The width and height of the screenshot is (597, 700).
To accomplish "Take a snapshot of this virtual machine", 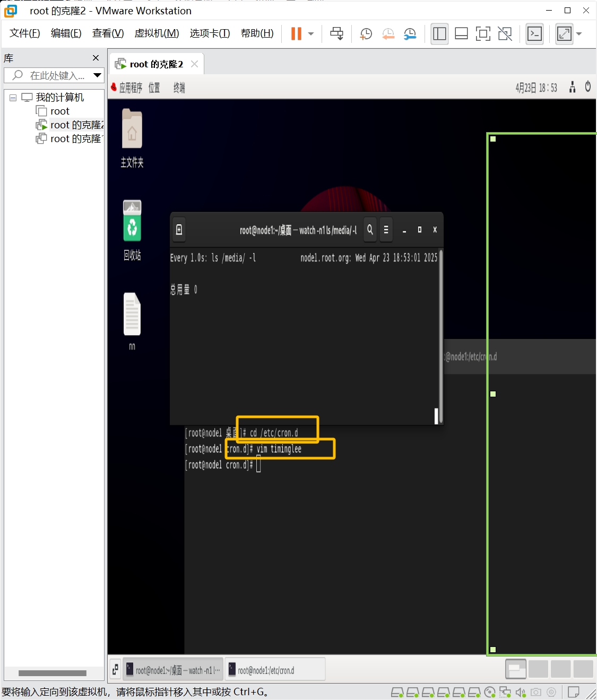I will (x=366, y=34).
